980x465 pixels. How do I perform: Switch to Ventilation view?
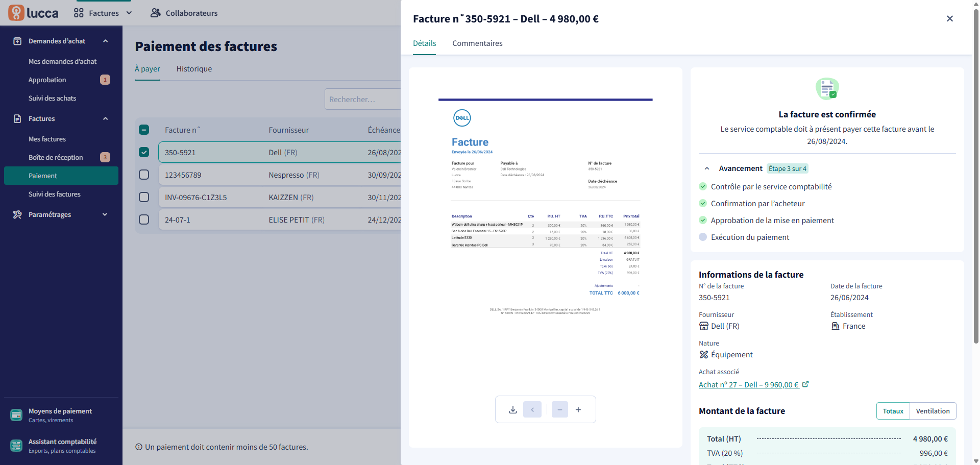pos(933,411)
